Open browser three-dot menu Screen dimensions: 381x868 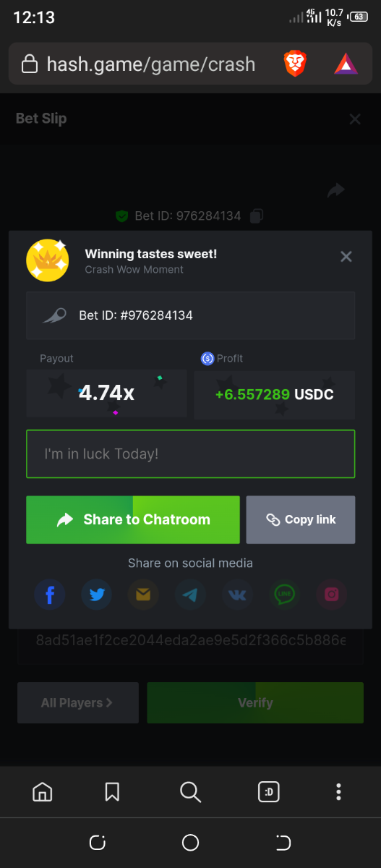coord(338,792)
